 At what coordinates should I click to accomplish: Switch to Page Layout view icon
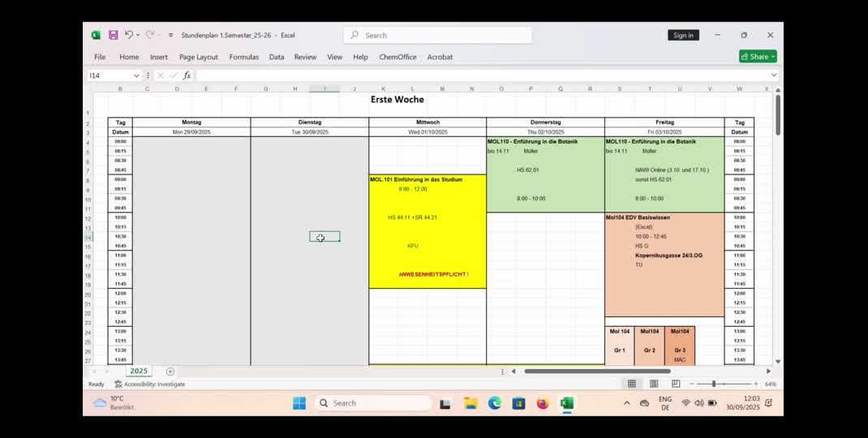click(654, 384)
